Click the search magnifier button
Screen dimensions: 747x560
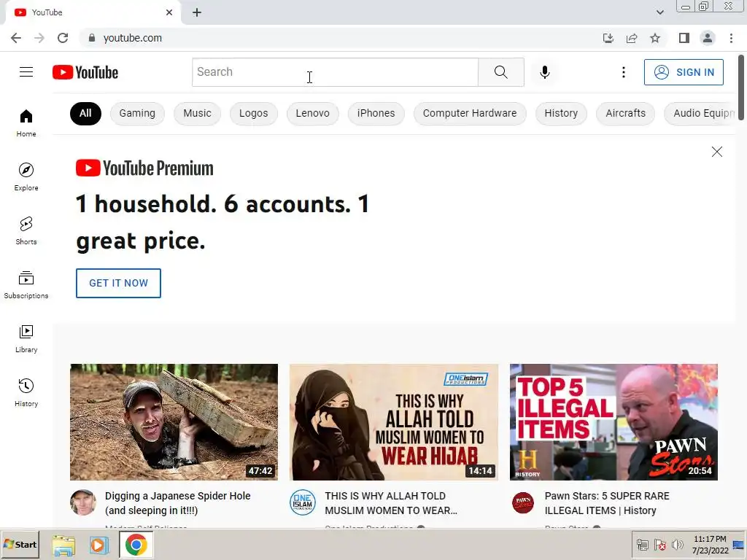500,72
